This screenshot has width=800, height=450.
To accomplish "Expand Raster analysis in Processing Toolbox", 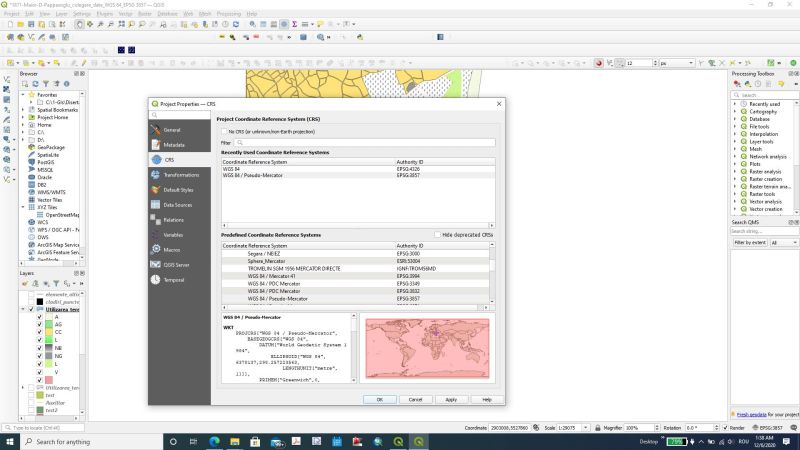I will click(x=735, y=171).
